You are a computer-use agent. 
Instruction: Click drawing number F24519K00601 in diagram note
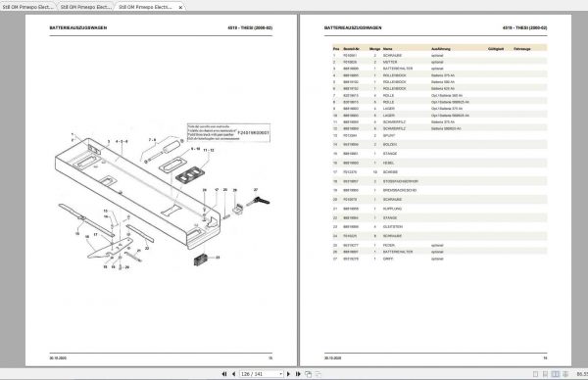click(254, 132)
